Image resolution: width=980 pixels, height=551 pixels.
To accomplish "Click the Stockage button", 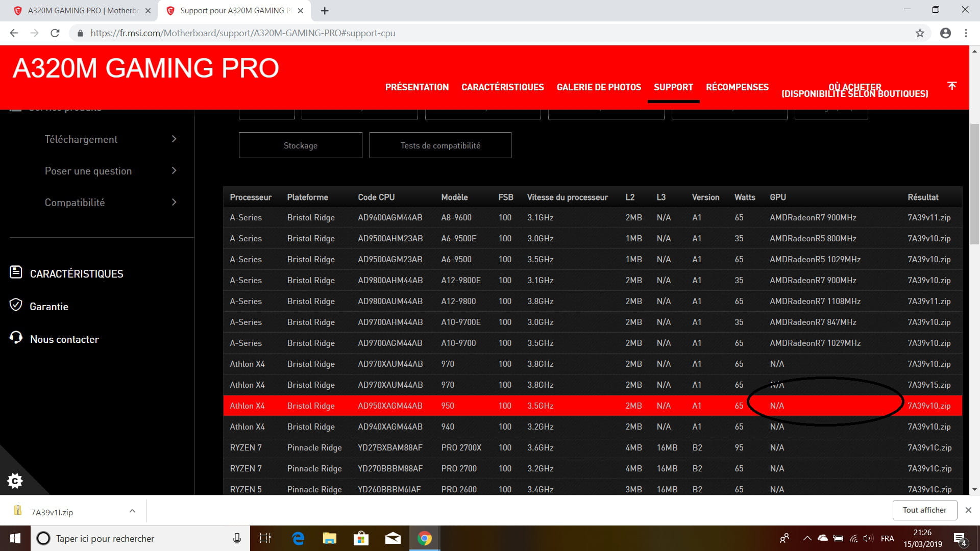I will point(301,145).
